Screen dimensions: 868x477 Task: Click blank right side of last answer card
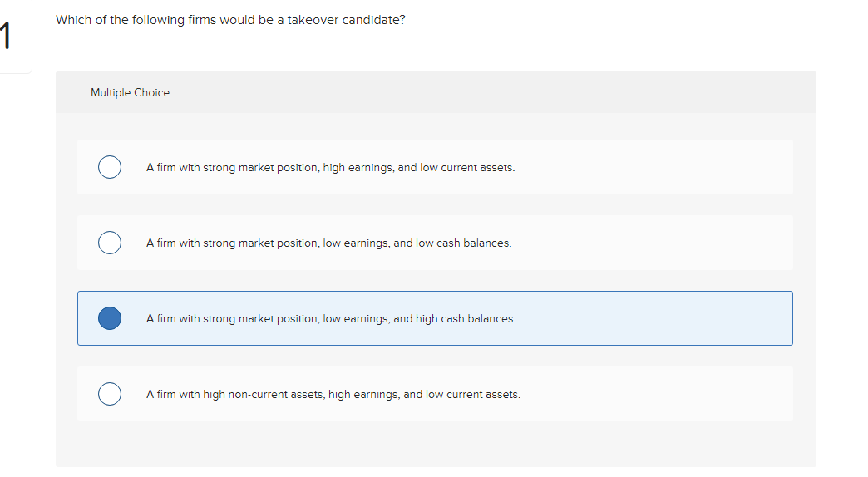(x=665, y=394)
